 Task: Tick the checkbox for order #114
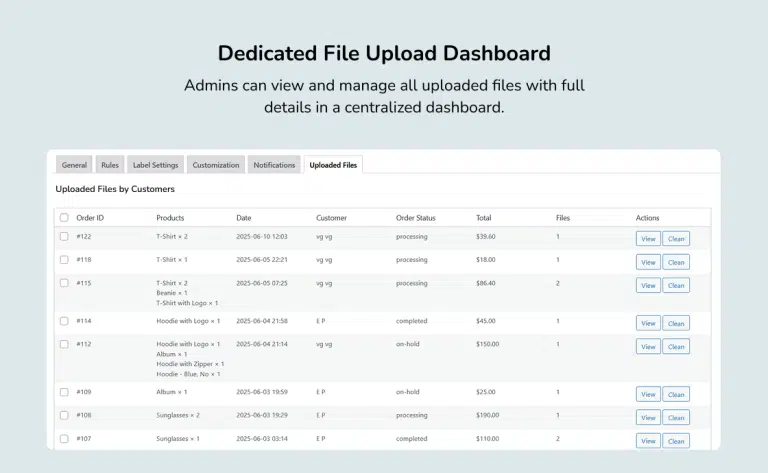(64, 322)
